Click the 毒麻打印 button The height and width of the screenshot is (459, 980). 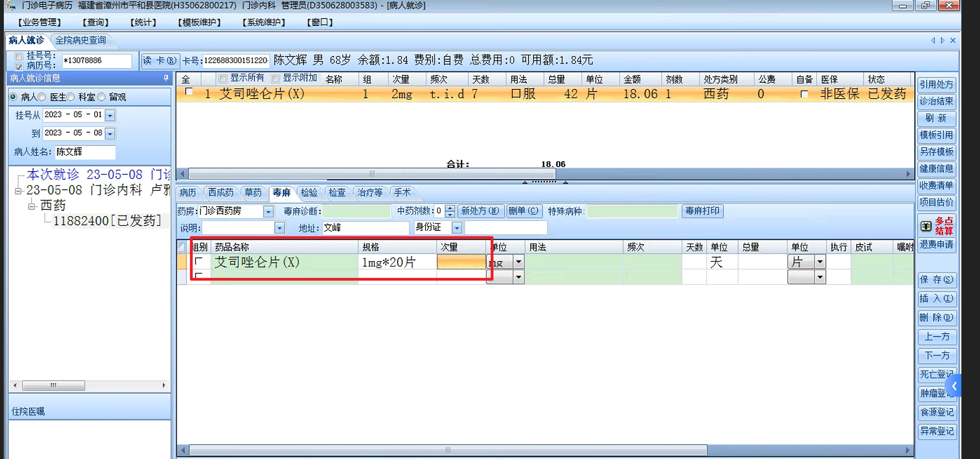point(702,211)
